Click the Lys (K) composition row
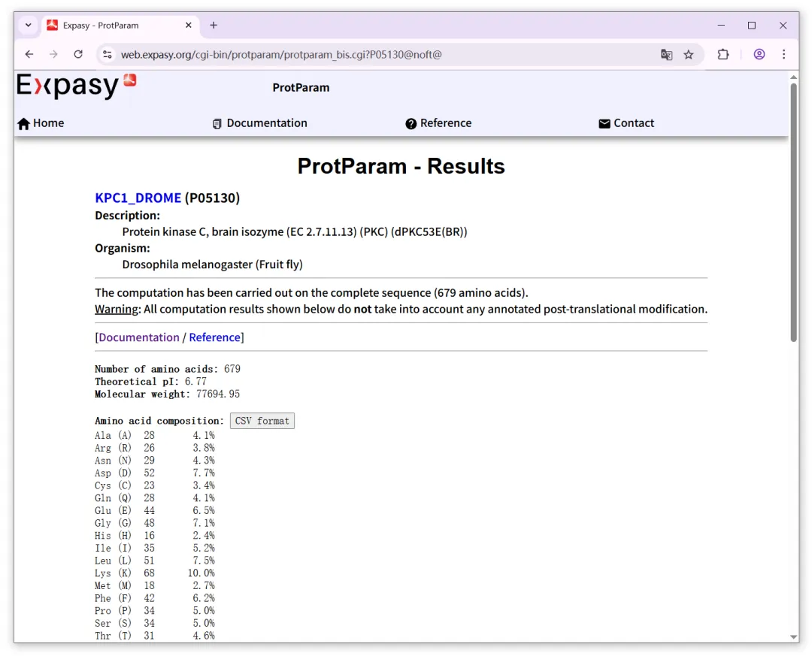Screen dimensions: 812x656 (x=155, y=573)
